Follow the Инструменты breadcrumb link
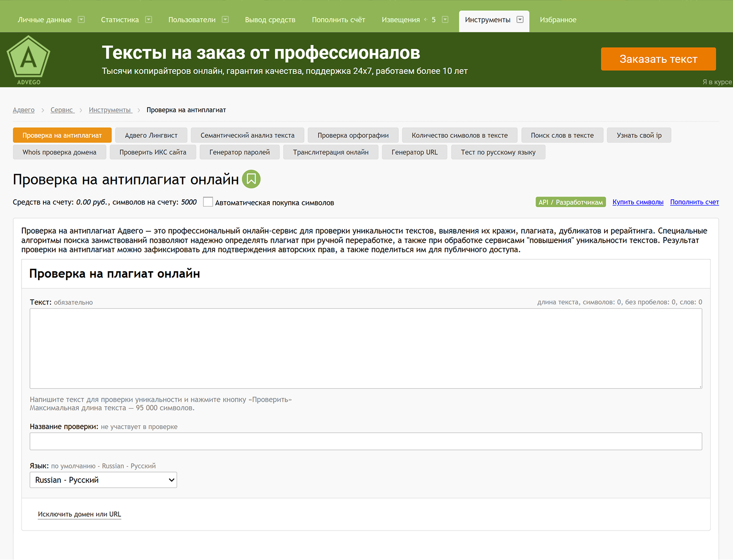The height and width of the screenshot is (560, 733). [x=110, y=110]
